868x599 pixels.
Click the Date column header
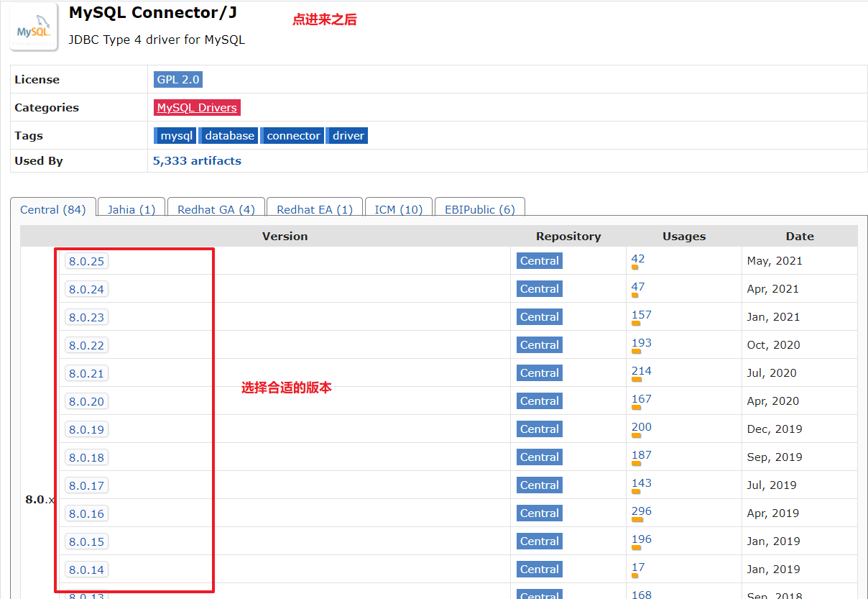tap(800, 236)
